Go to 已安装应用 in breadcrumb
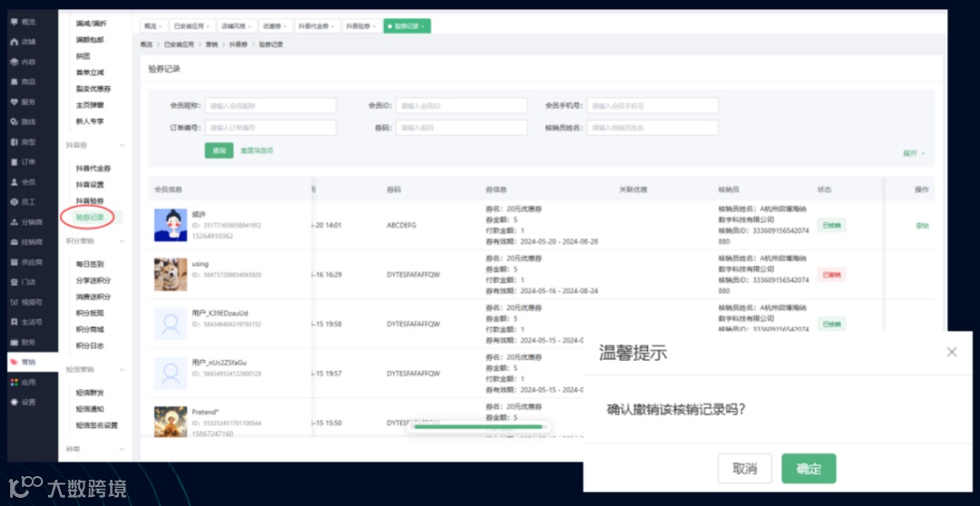The height and width of the screenshot is (506, 980). tap(179, 45)
